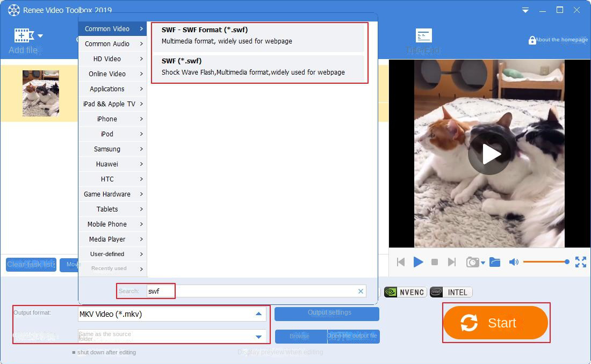Play the video with the blue play icon
The height and width of the screenshot is (364, 591).
tap(418, 262)
